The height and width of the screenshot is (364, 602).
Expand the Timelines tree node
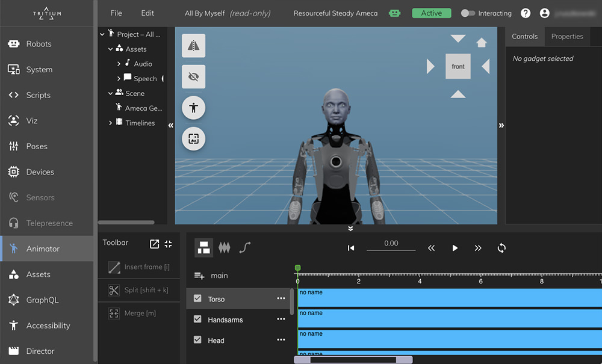[111, 123]
